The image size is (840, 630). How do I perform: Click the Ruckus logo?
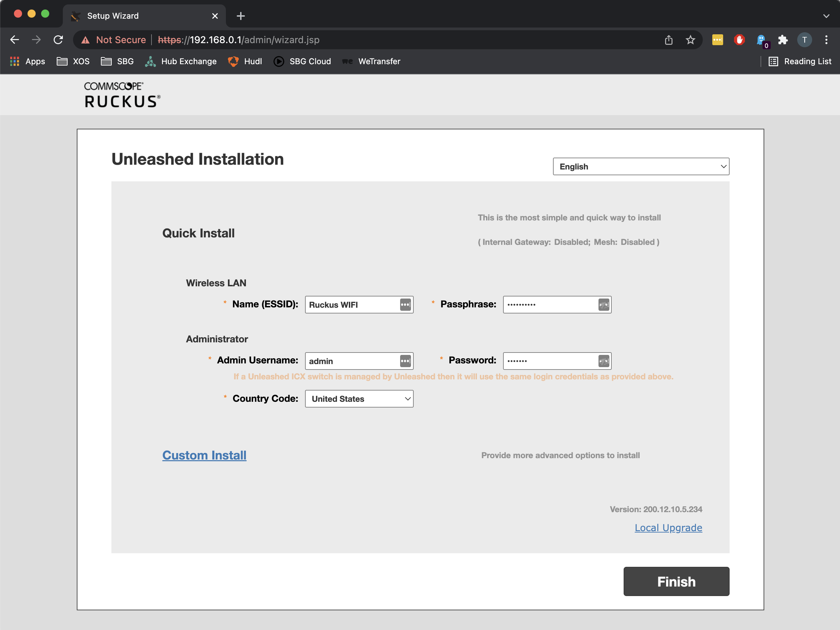pyautogui.click(x=122, y=95)
